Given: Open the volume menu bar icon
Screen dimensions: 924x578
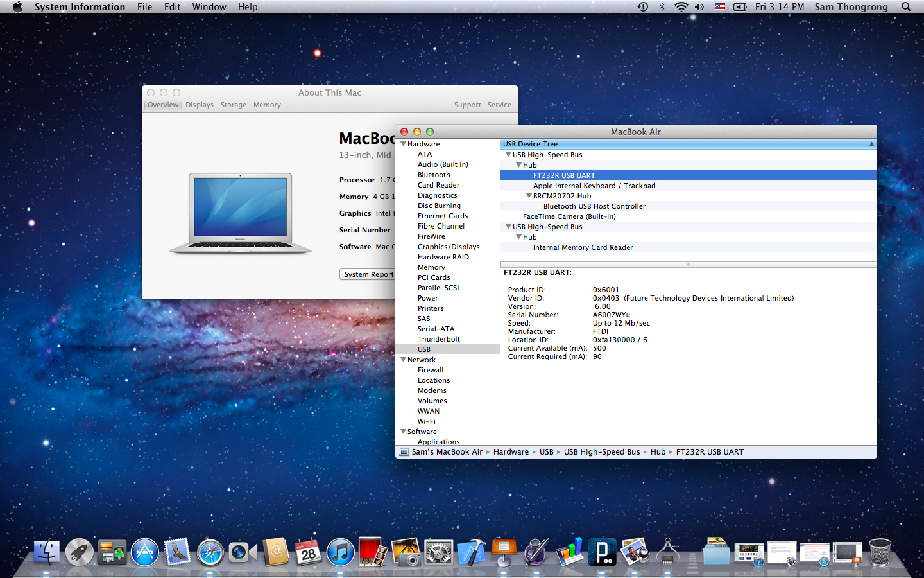Looking at the screenshot, I should [x=699, y=7].
